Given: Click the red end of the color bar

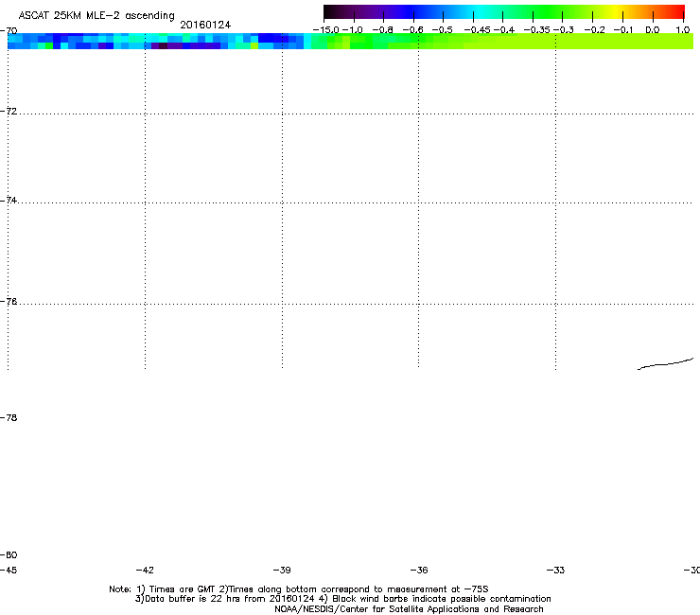Looking at the screenshot, I should tap(679, 11).
